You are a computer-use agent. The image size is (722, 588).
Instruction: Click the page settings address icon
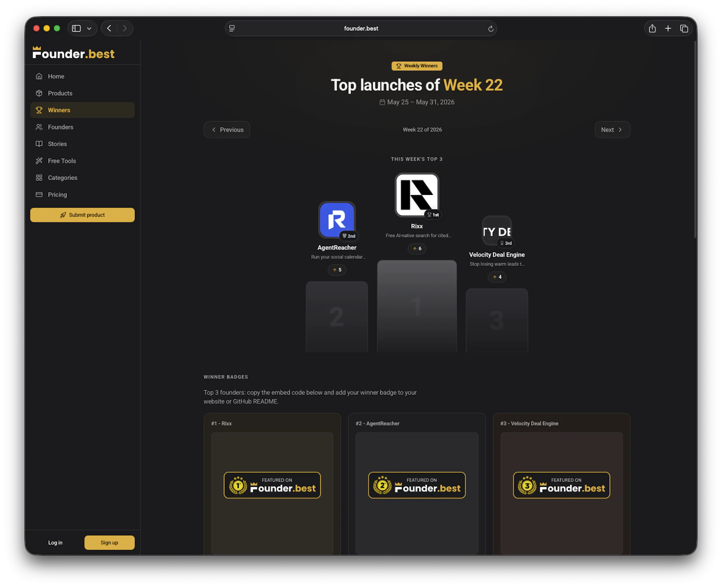tap(232, 28)
